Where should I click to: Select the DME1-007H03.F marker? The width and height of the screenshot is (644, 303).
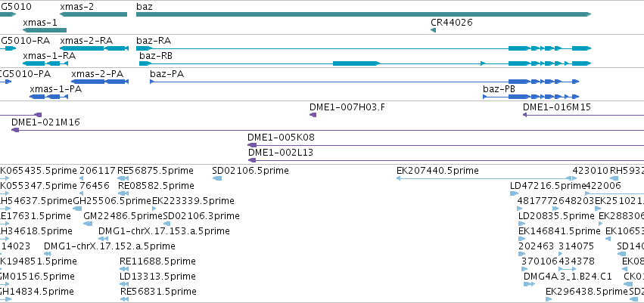[313, 115]
